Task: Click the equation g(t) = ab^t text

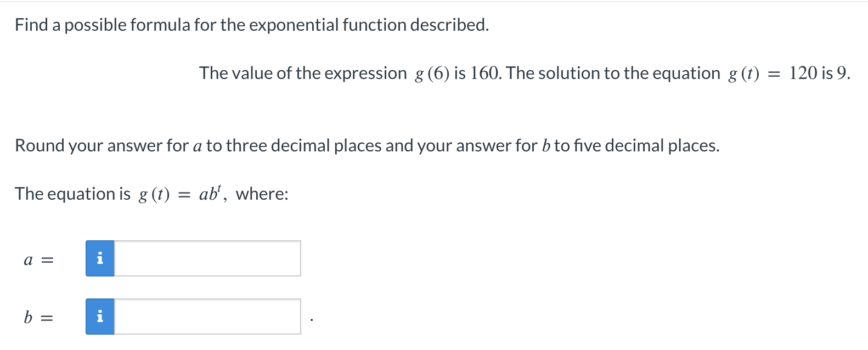Action: pyautogui.click(x=151, y=193)
